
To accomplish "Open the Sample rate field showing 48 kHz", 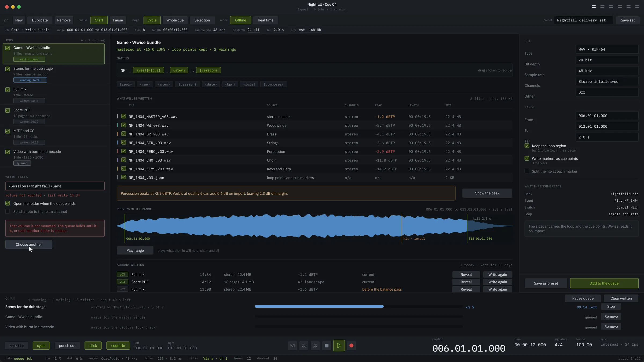I will click(x=607, y=71).
